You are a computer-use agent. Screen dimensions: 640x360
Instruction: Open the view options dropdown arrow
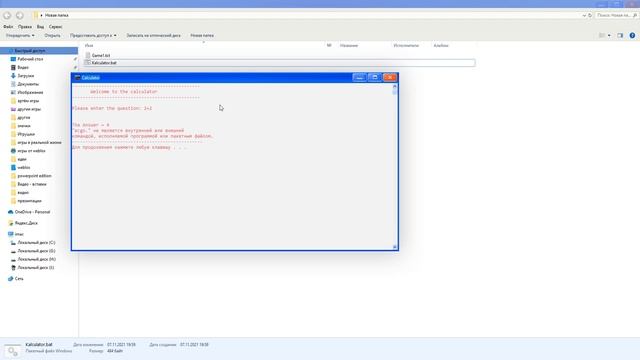click(609, 36)
